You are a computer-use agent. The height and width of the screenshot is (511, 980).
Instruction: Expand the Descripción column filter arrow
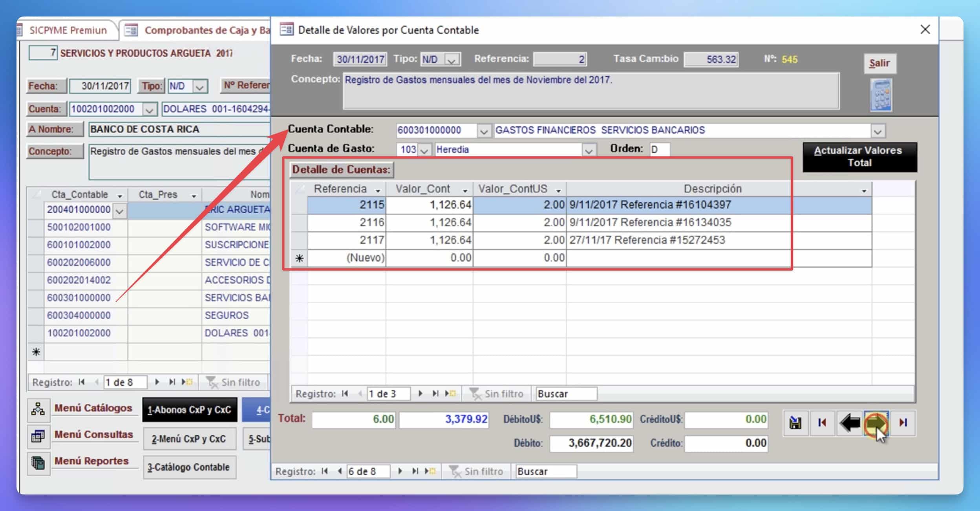[864, 190]
